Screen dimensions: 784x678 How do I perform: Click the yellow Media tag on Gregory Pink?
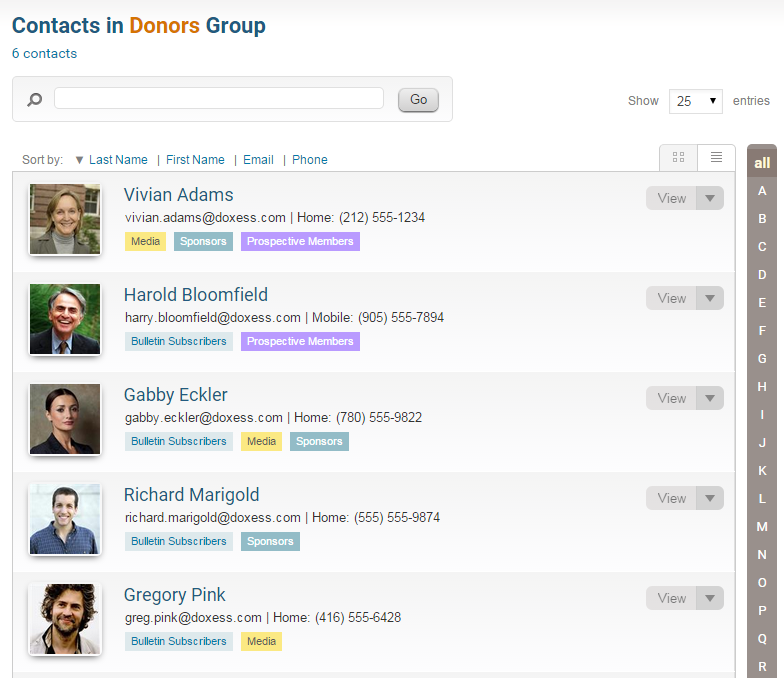(262, 642)
